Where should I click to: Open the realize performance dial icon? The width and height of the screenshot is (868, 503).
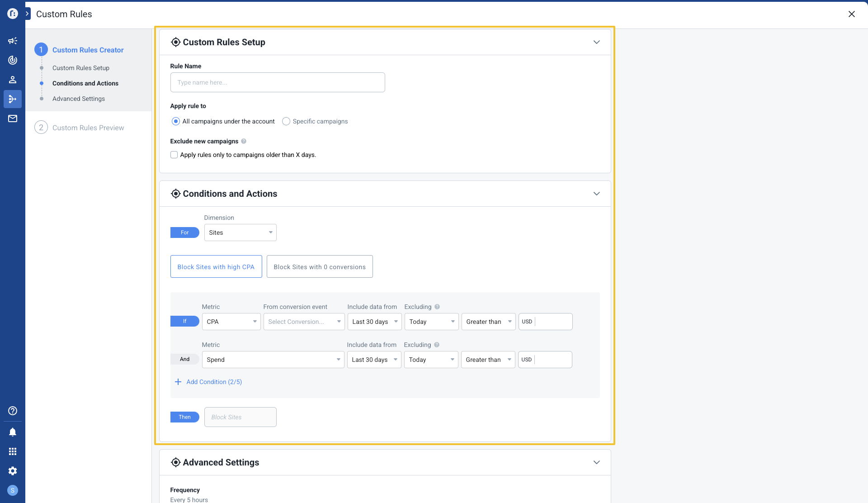pos(13,60)
